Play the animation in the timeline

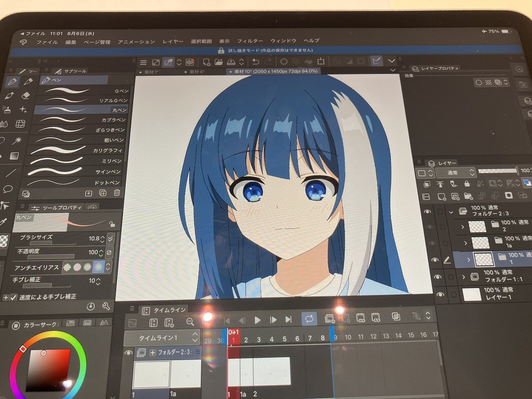[x=257, y=320]
